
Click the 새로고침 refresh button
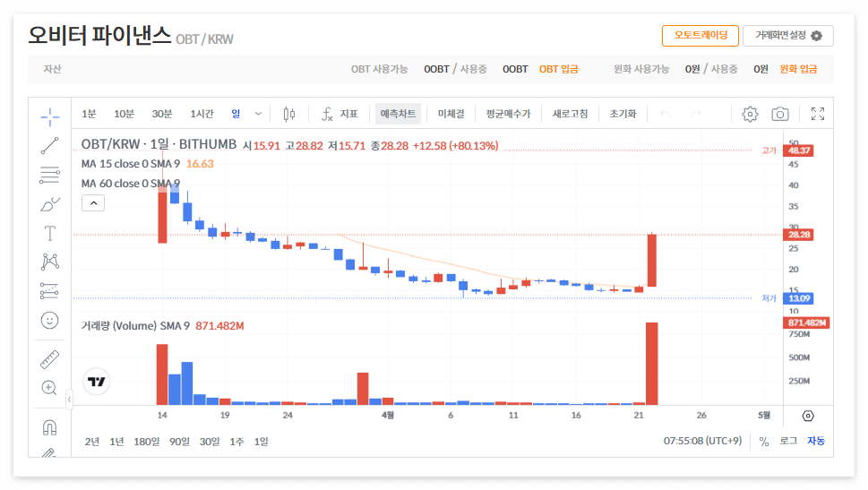click(571, 114)
